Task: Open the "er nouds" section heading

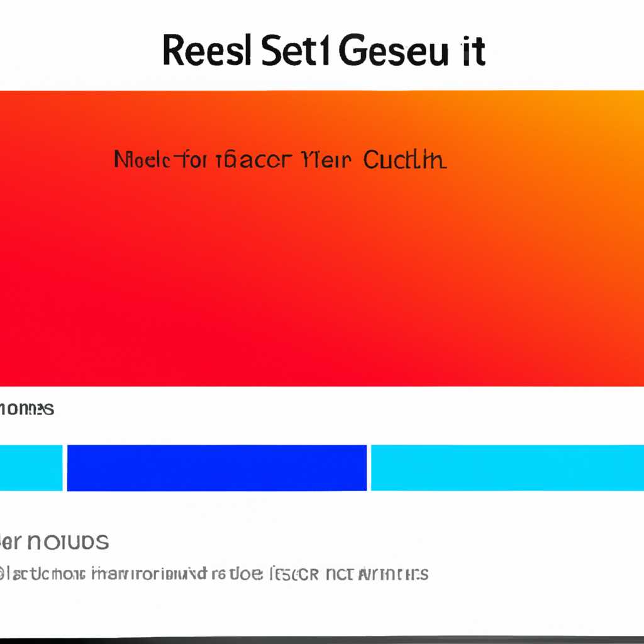Action: pyautogui.click(x=54, y=542)
